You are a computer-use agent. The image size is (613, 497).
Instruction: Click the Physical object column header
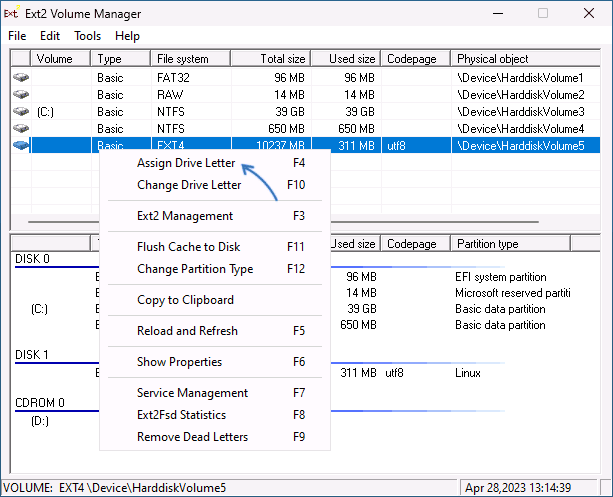525,59
